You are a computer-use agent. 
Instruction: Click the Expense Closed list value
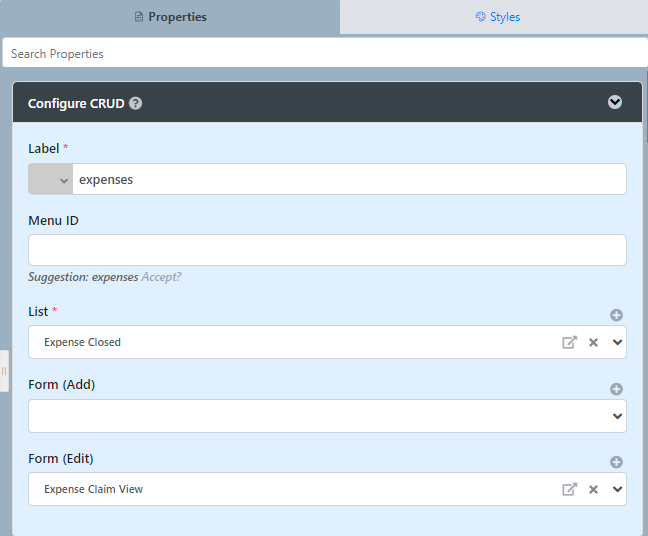click(x=82, y=342)
